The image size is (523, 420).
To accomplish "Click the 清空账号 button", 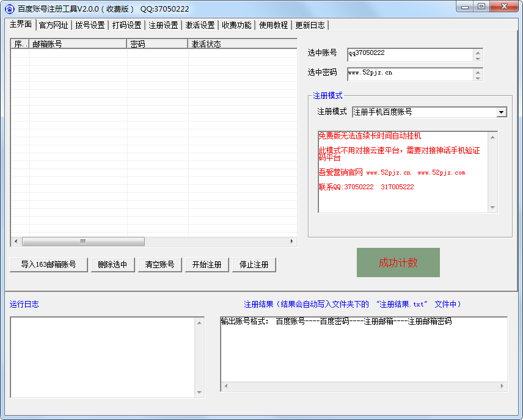I will click(159, 264).
